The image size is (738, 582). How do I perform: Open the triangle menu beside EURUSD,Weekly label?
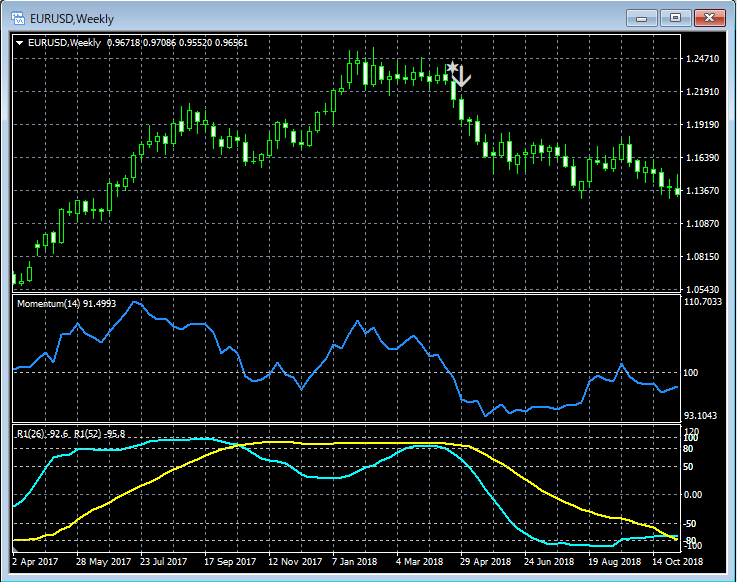pyautogui.click(x=20, y=43)
